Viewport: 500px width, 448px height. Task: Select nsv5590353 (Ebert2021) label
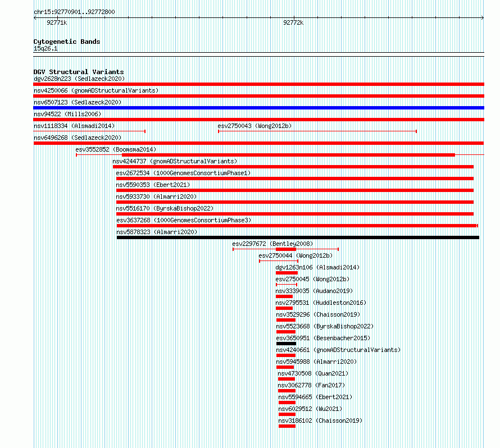pyautogui.click(x=153, y=185)
